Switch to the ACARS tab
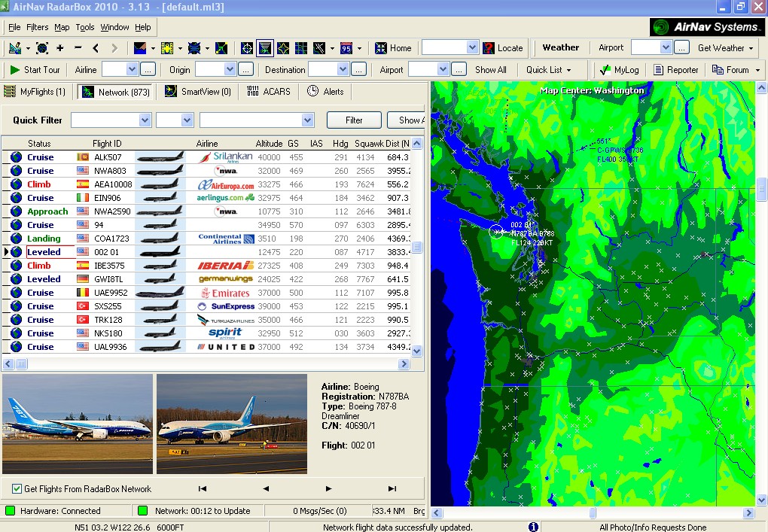The height and width of the screenshot is (532, 768). coord(268,92)
